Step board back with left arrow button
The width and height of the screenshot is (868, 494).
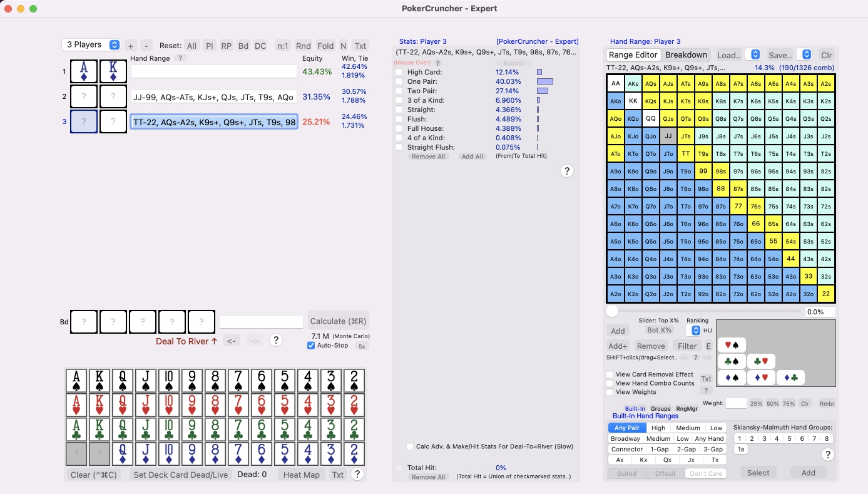pyautogui.click(x=231, y=341)
